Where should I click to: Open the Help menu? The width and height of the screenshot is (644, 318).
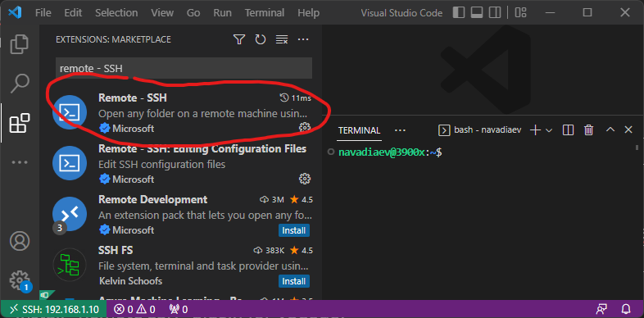coord(308,13)
